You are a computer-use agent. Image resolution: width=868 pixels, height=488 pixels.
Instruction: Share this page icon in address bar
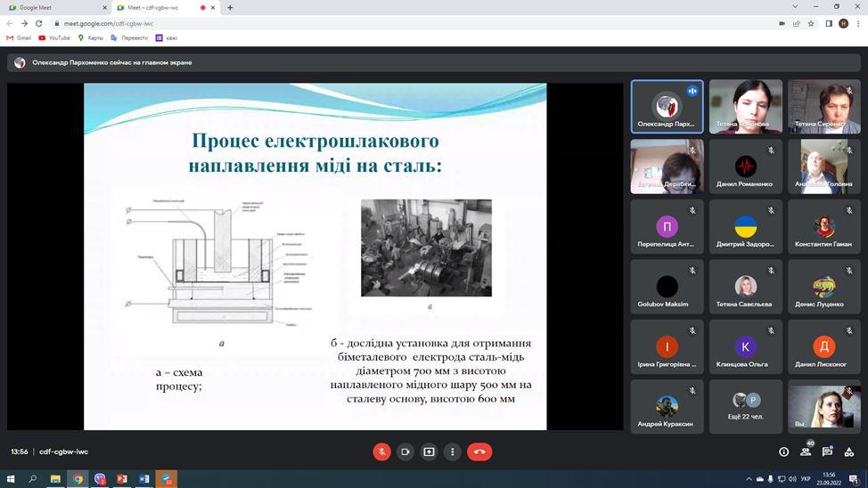click(x=796, y=23)
